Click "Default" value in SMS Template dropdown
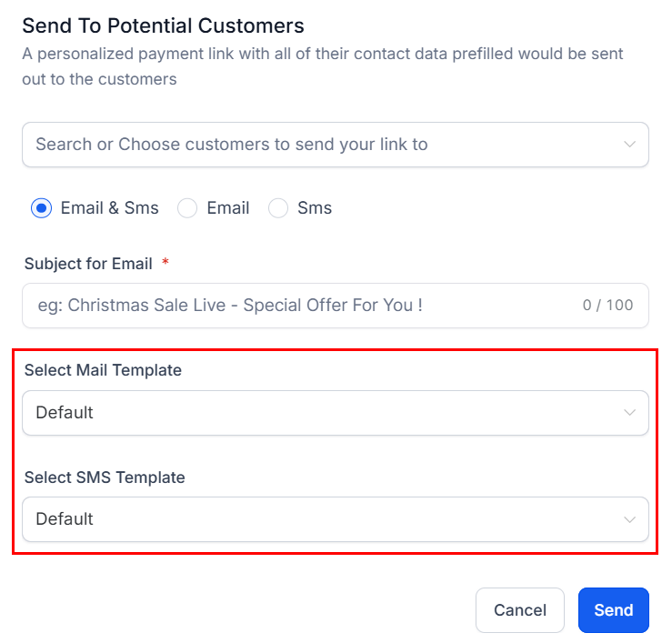Viewport: 672px width, 643px height. [x=65, y=519]
